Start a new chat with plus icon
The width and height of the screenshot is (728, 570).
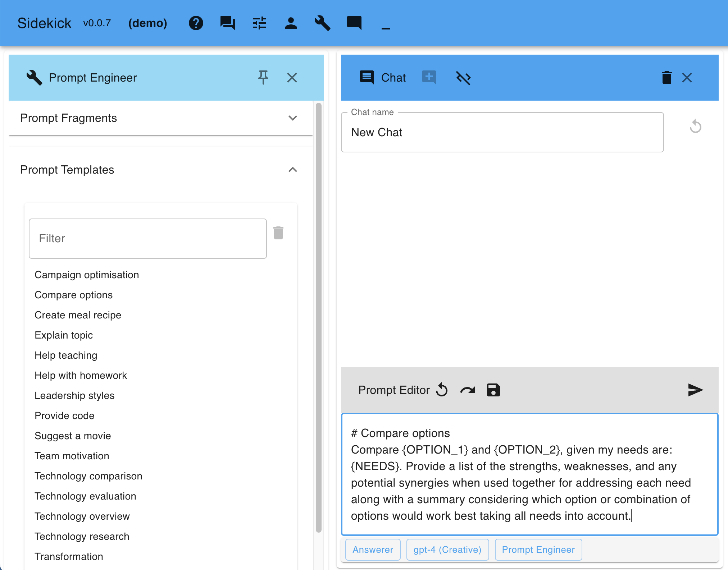pyautogui.click(x=429, y=77)
